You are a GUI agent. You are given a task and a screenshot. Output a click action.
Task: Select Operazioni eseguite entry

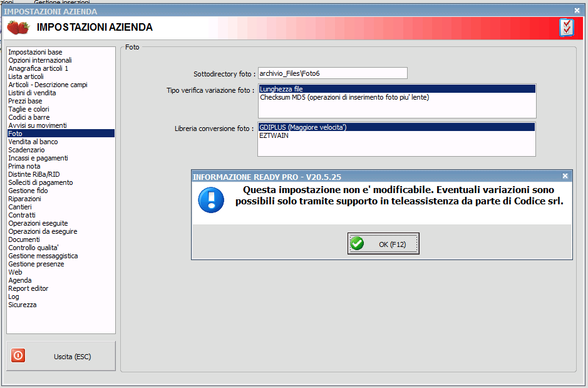(x=61, y=223)
